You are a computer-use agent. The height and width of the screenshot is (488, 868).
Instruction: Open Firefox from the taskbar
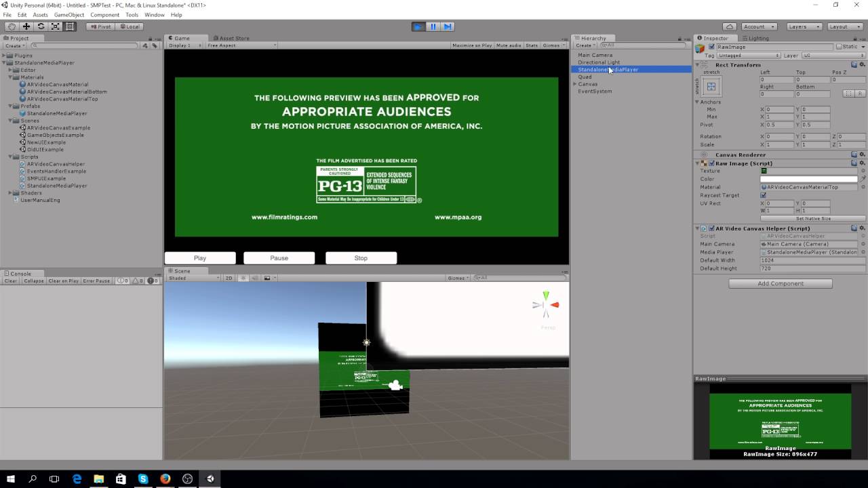[165, 479]
